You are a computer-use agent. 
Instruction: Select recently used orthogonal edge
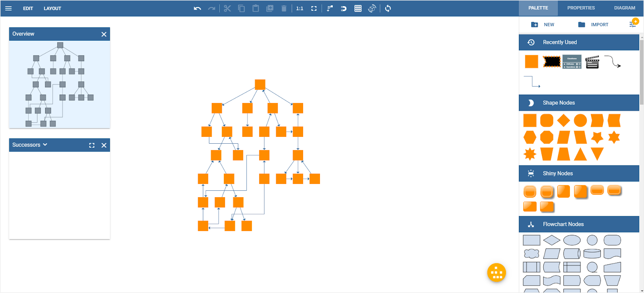tap(532, 82)
